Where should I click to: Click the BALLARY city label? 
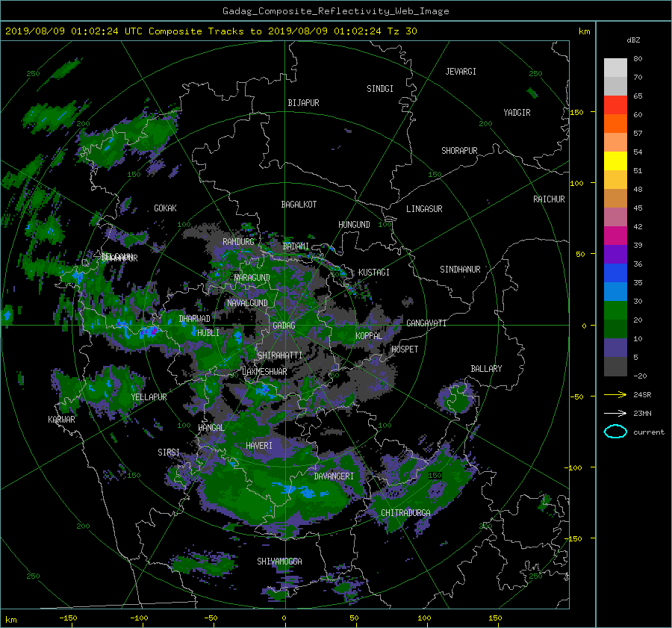[486, 369]
